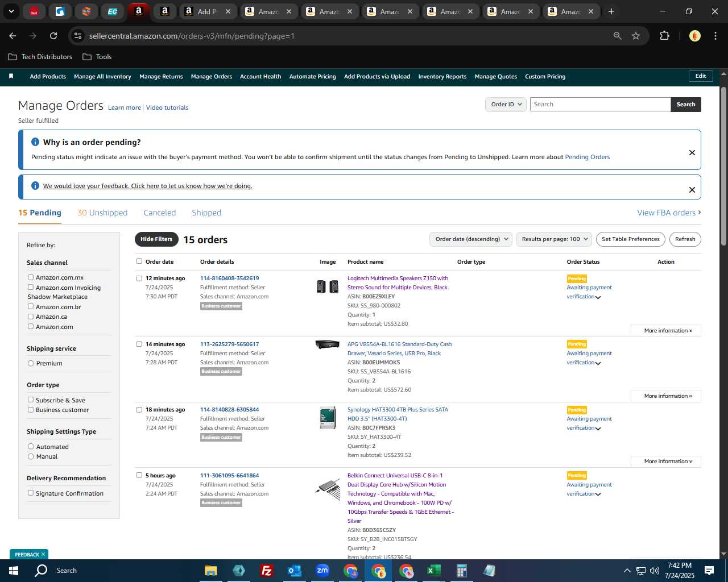Switch to the Canceled tab
728x582 pixels.
tap(160, 213)
